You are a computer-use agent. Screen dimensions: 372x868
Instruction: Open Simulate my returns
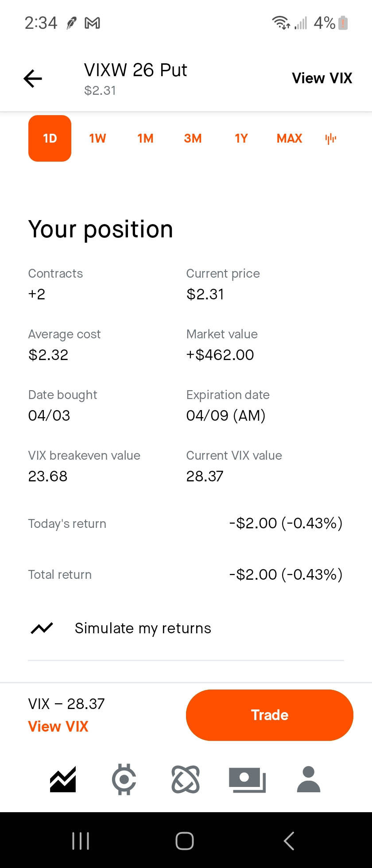[x=186, y=628]
